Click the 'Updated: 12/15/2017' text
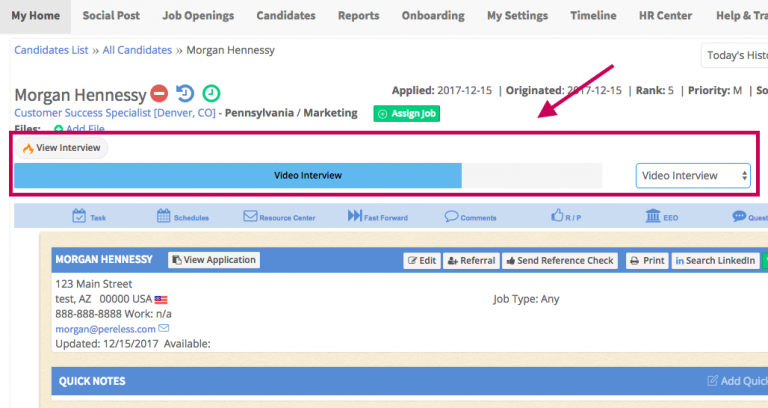Viewport: 768px width, 408px height. point(107,344)
